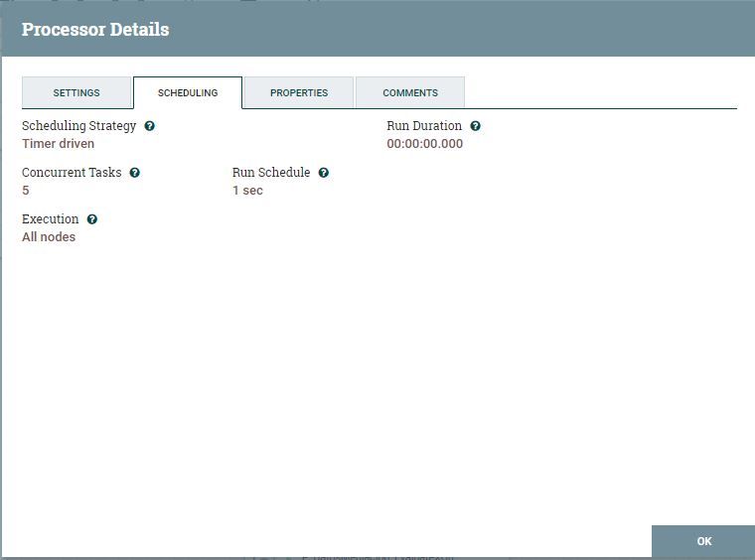
Task: Click the Scheduling Strategy help icon
Action: click(150, 126)
